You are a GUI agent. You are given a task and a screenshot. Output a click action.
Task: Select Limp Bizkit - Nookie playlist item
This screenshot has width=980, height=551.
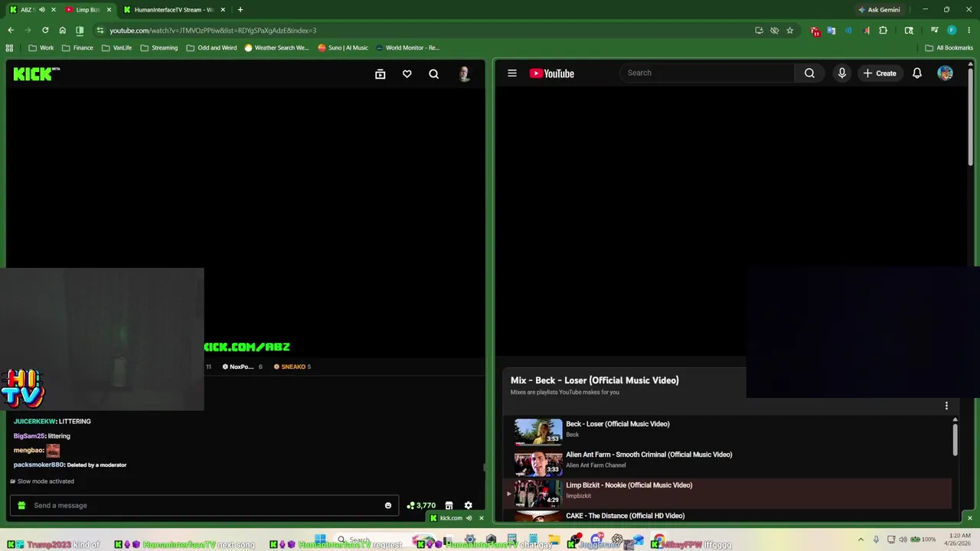tap(727, 493)
